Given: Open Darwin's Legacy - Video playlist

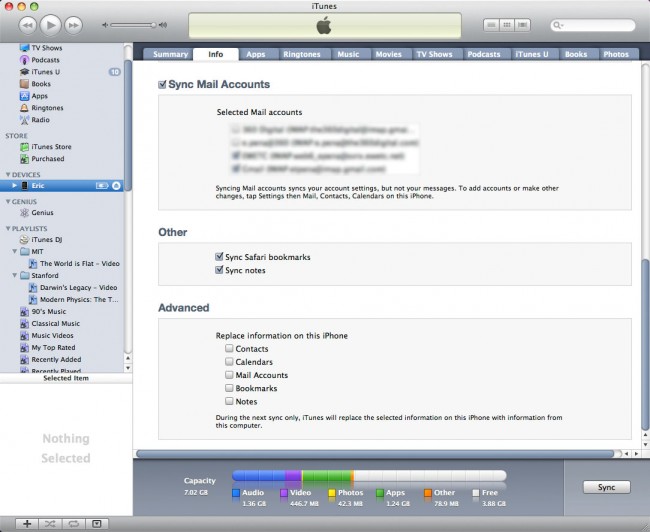Looking at the screenshot, I should click(78, 287).
